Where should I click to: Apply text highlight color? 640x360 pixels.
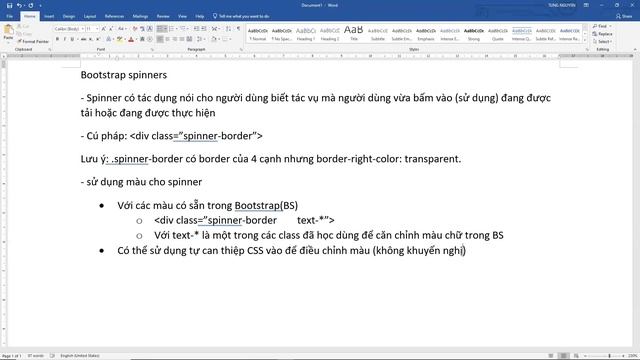tap(119, 39)
